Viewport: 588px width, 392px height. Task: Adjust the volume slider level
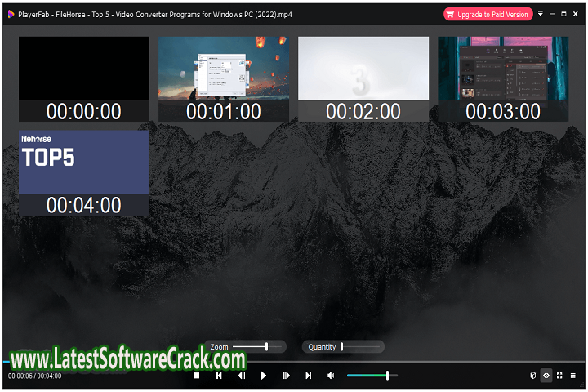pos(372,376)
